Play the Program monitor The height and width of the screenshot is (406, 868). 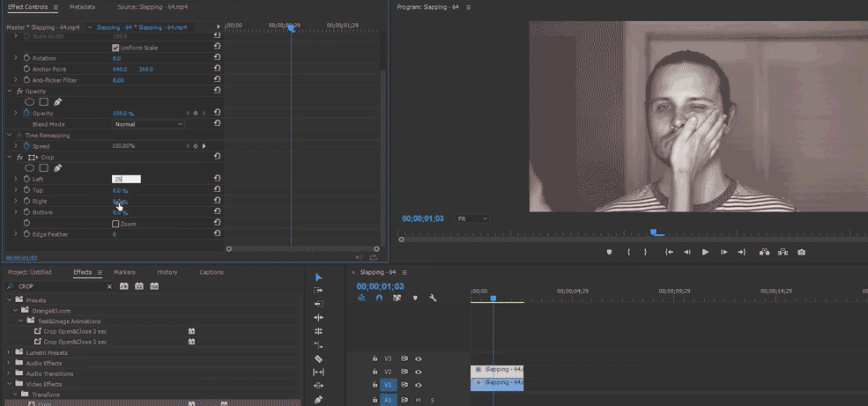(705, 252)
